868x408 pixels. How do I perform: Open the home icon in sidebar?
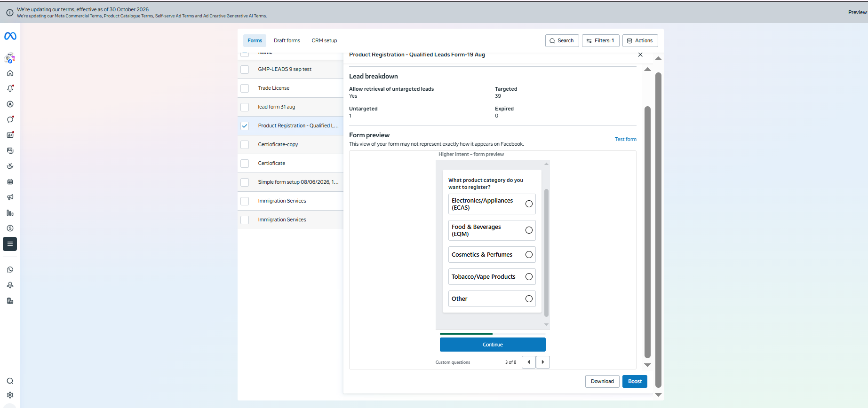(10, 73)
